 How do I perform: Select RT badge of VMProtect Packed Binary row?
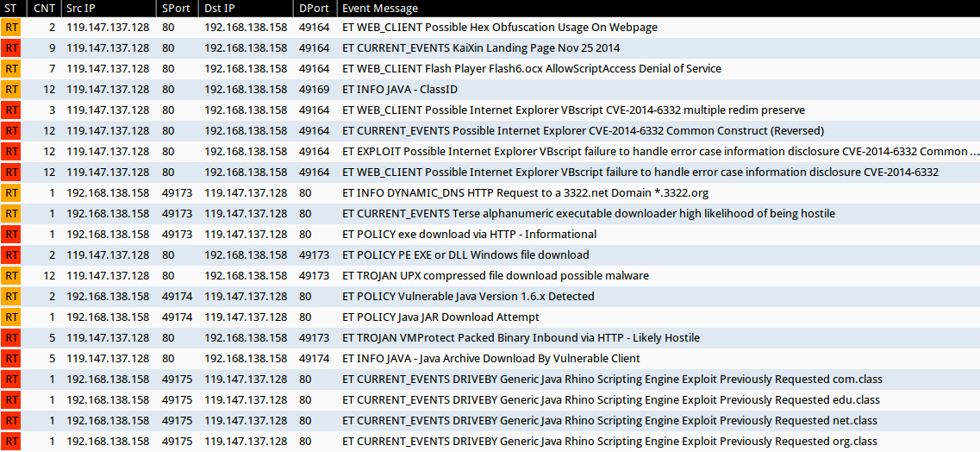(11, 338)
